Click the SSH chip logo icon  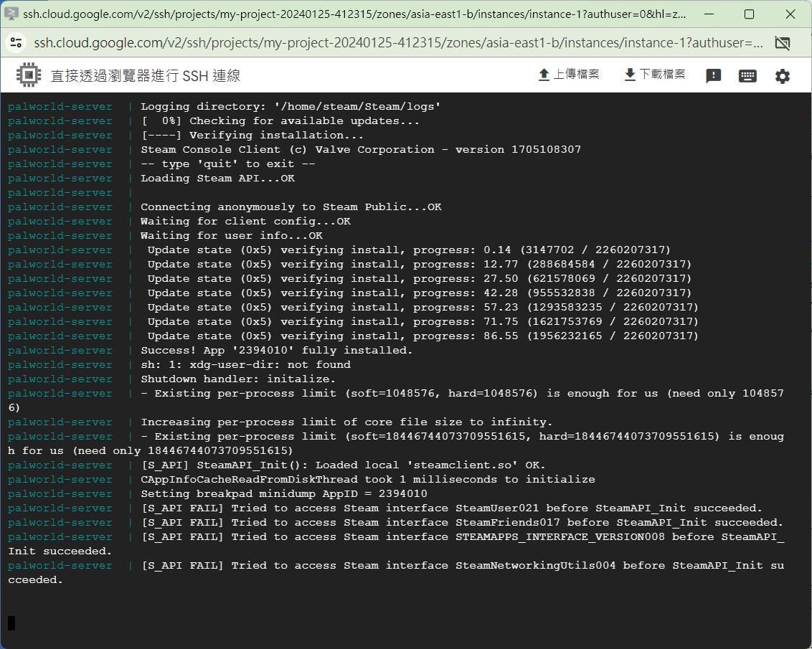coord(29,75)
